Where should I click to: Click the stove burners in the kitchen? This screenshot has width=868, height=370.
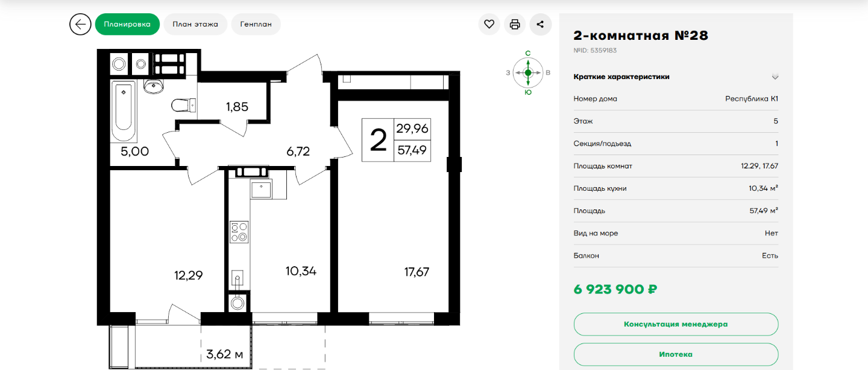point(239,232)
